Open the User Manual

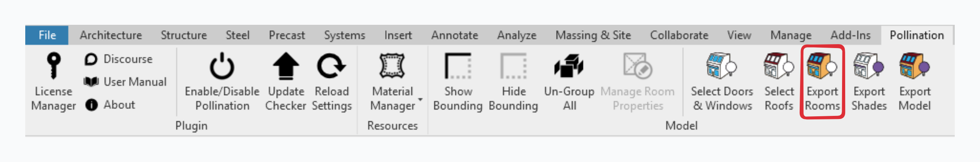[126, 82]
